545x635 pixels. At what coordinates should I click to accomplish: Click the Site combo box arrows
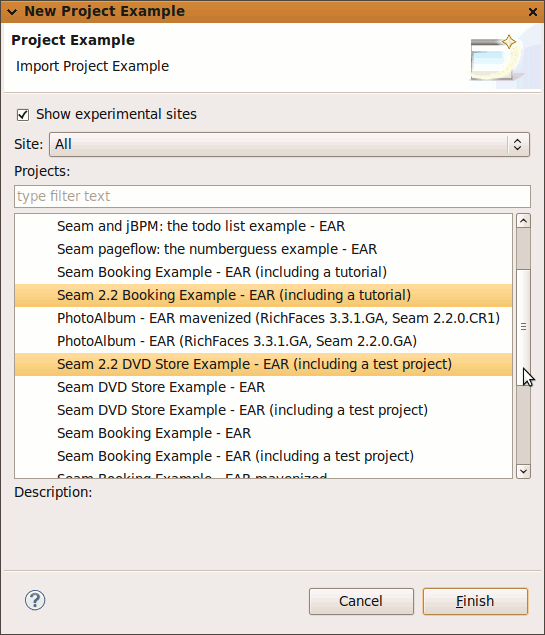click(x=517, y=145)
